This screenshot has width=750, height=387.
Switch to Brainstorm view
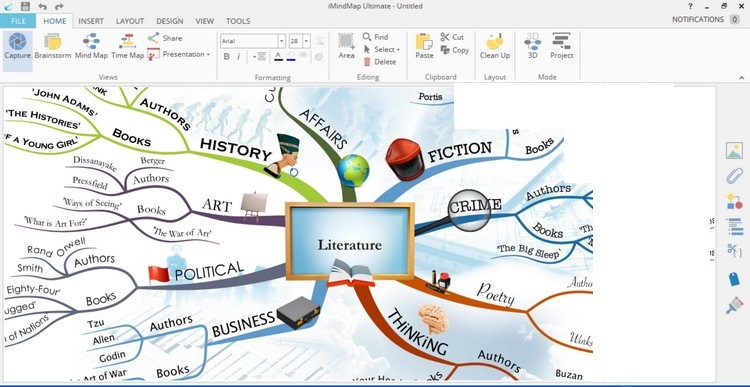coord(53,47)
